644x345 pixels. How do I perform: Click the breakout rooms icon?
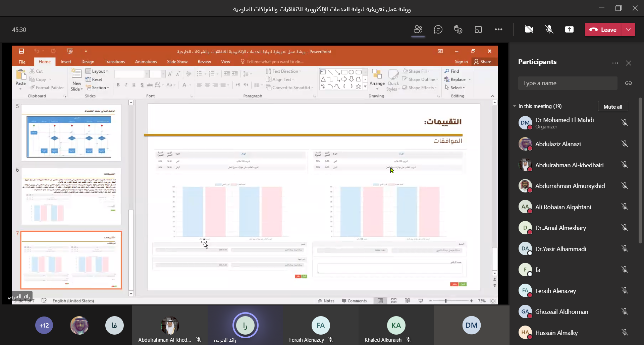click(478, 30)
